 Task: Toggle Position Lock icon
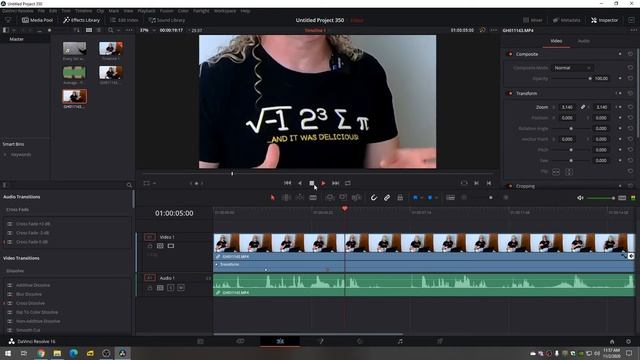click(400, 198)
